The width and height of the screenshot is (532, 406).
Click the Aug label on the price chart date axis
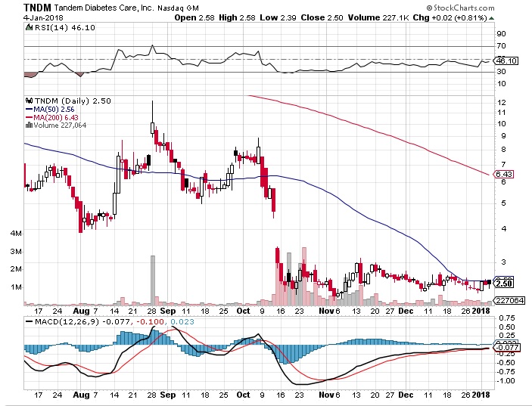[x=81, y=311]
